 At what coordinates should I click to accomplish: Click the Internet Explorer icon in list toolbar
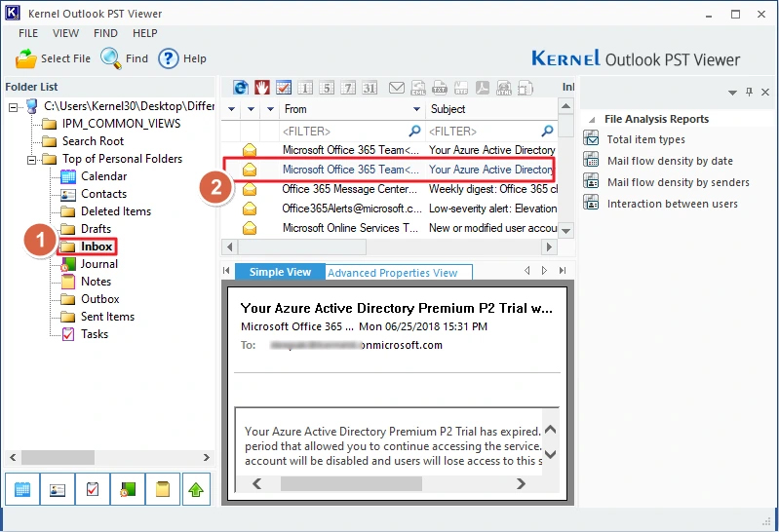(241, 88)
